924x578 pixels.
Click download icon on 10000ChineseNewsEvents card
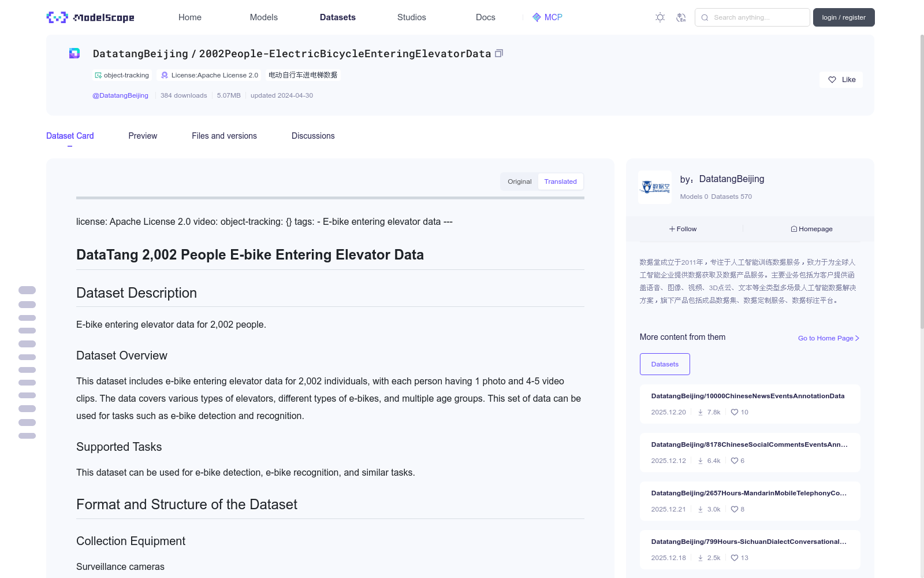click(701, 412)
